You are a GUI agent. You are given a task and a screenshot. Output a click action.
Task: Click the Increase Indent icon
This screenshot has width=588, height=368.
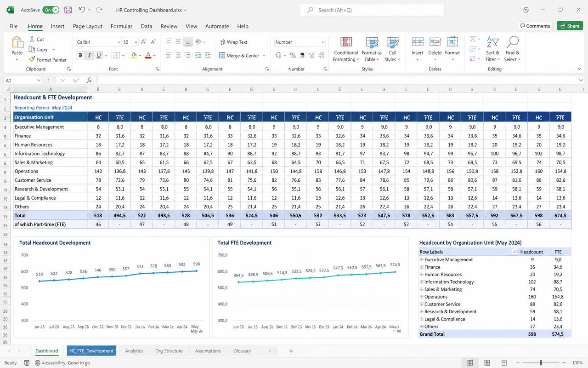point(208,55)
